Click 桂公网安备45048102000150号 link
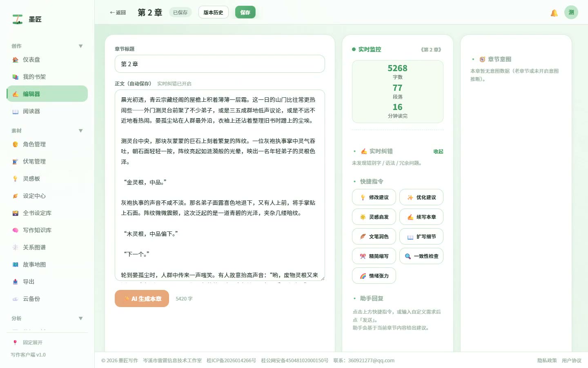The width and height of the screenshot is (588, 368). click(x=294, y=360)
